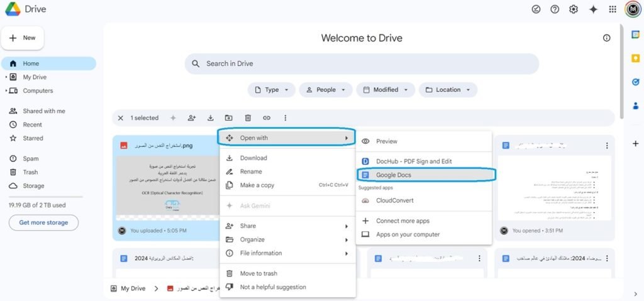The height and width of the screenshot is (301, 644).
Task: Select Open with in context menu
Action: pos(287,138)
